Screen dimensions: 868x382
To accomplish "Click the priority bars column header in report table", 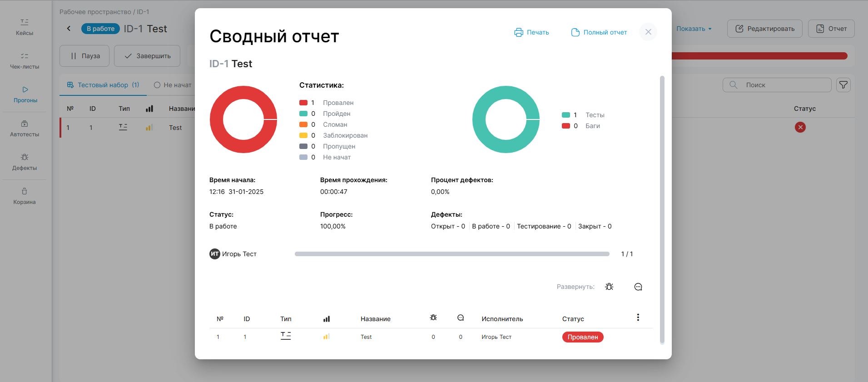I will pyautogui.click(x=327, y=319).
